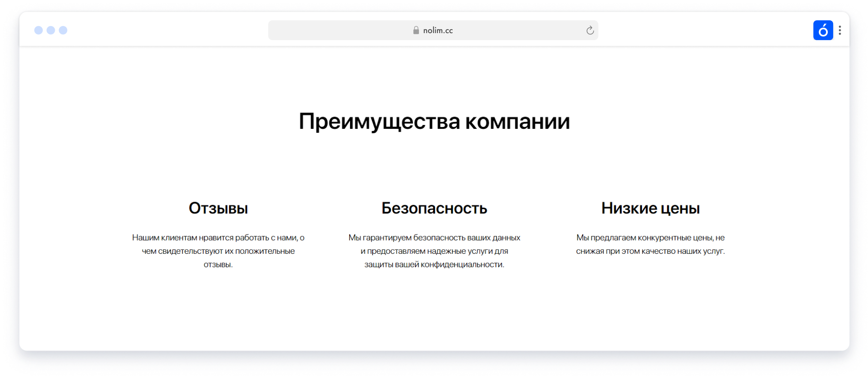Click the "Безопасность" heading
Viewport: 868px width, 377px height.
434,208
